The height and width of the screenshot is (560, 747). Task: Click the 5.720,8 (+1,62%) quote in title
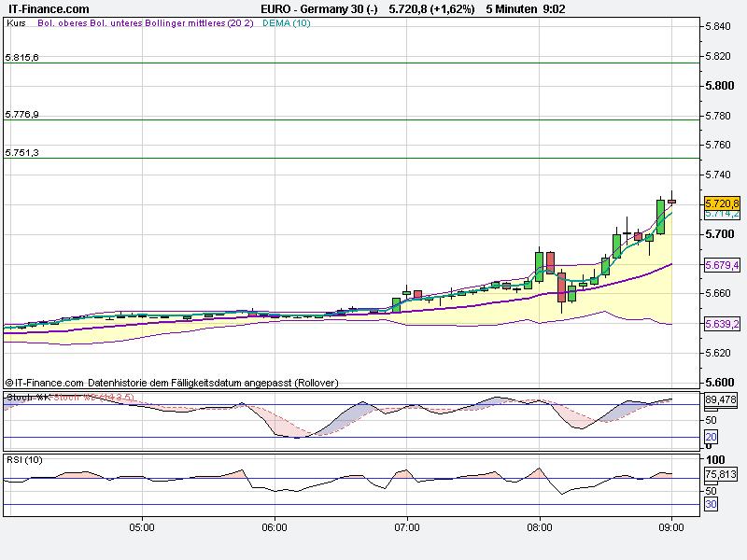pos(431,8)
